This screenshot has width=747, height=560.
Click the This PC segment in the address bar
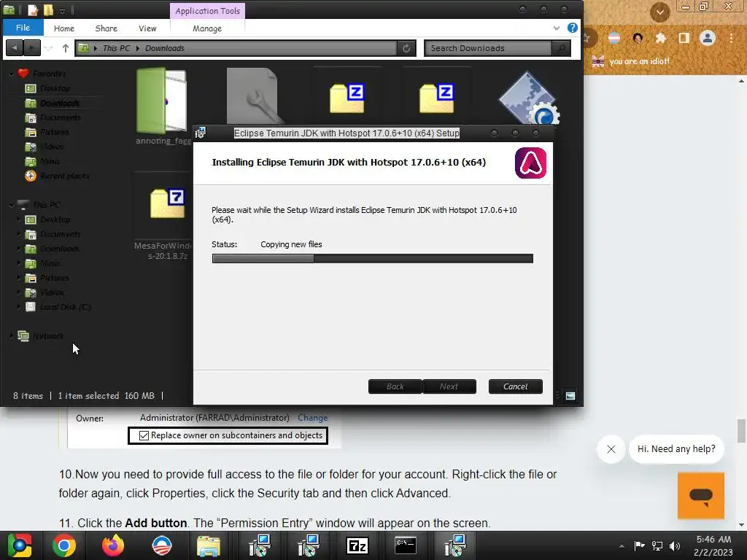(x=116, y=48)
